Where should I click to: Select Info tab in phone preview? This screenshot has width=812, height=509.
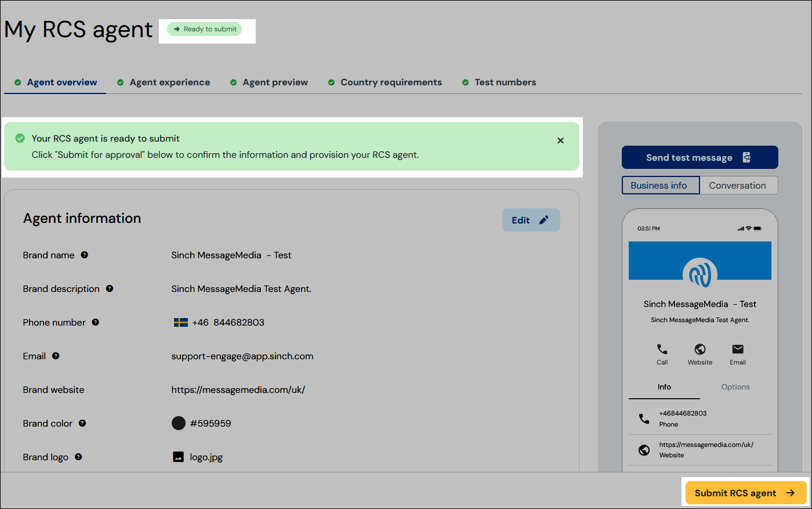click(664, 387)
